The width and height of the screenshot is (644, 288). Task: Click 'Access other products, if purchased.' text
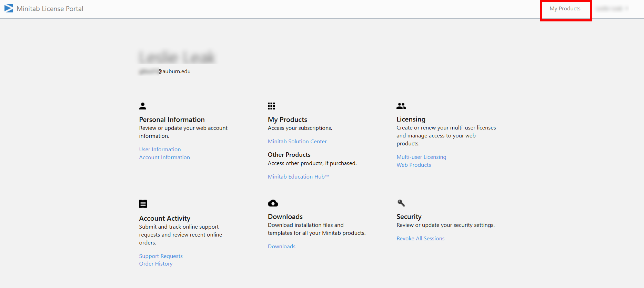pos(312,163)
